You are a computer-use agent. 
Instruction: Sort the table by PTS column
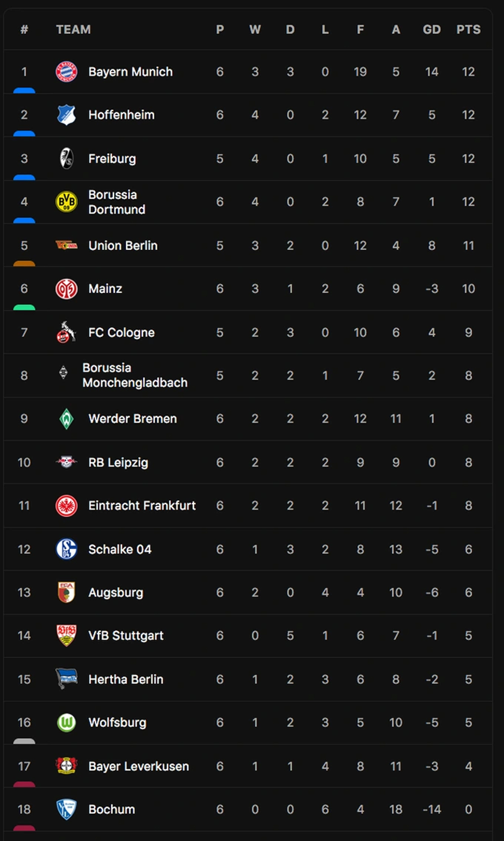pyautogui.click(x=468, y=30)
